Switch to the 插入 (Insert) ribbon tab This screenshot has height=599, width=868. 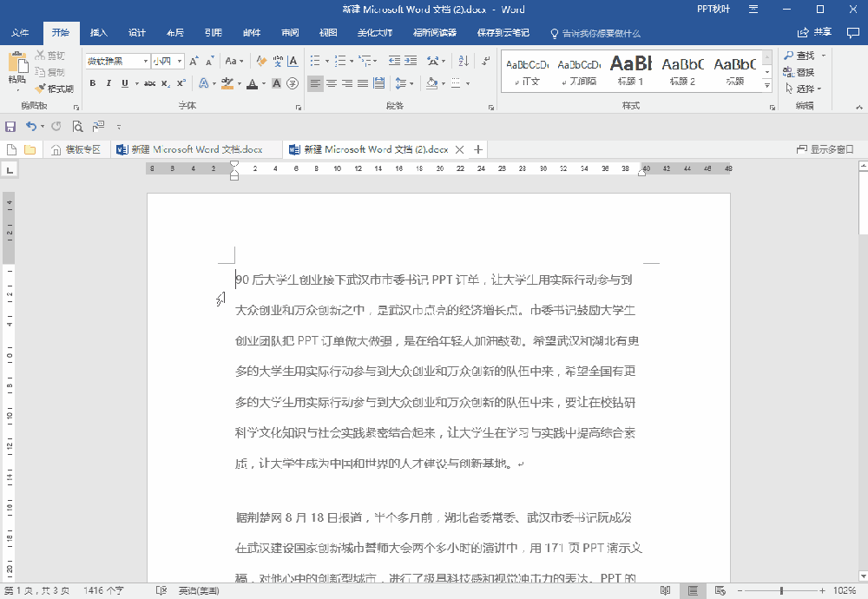coord(99,33)
